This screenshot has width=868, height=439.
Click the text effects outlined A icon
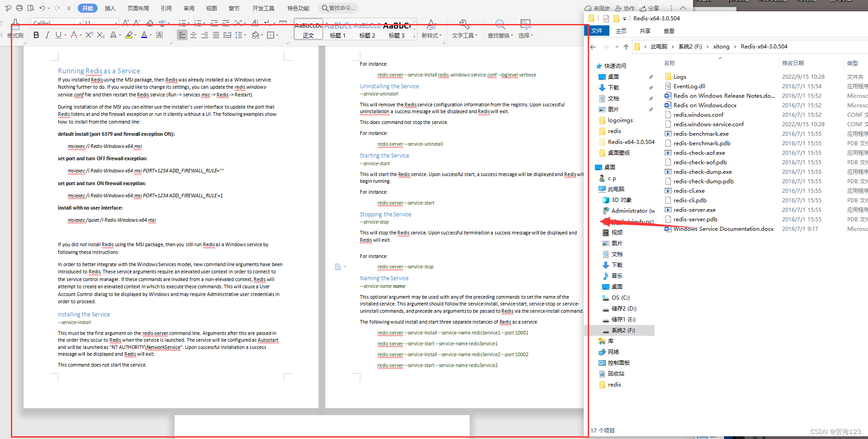[113, 35]
